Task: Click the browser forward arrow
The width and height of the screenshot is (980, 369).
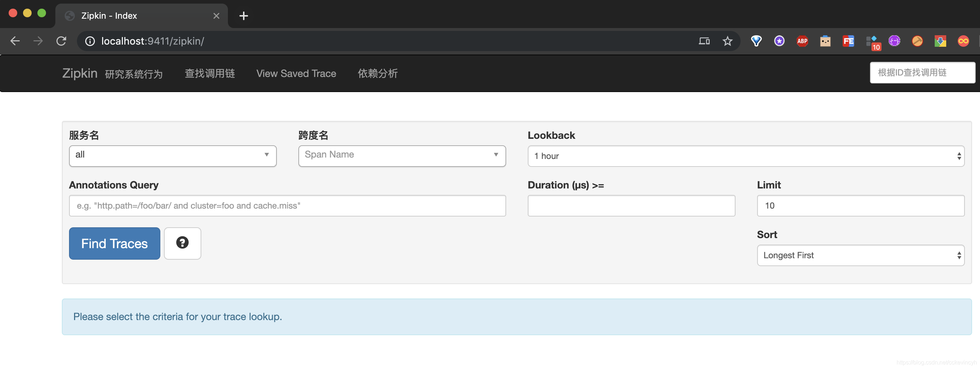Action: click(x=38, y=41)
